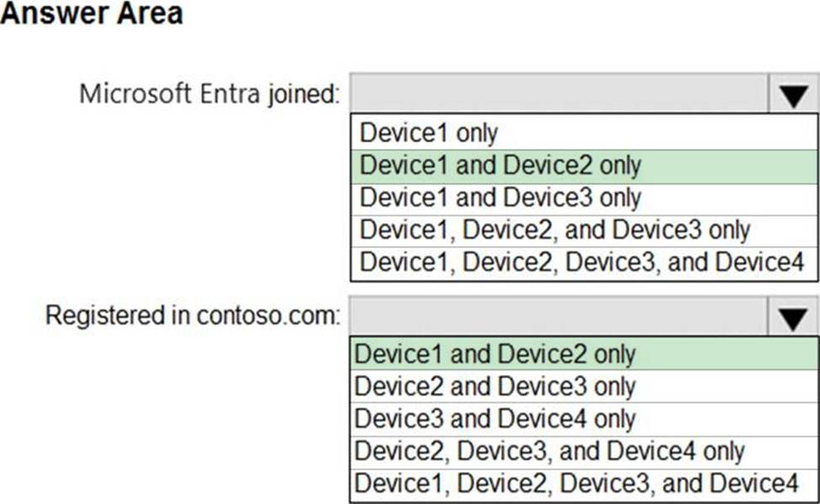The height and width of the screenshot is (504, 820).
Task: Select 'Device1 and Device3 only' option
Action: [501, 198]
